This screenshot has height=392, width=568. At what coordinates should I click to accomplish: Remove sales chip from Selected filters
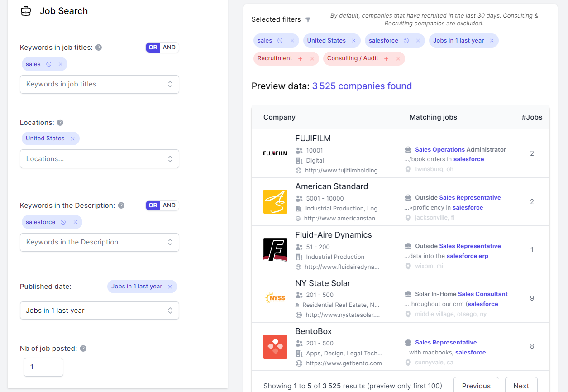click(292, 41)
